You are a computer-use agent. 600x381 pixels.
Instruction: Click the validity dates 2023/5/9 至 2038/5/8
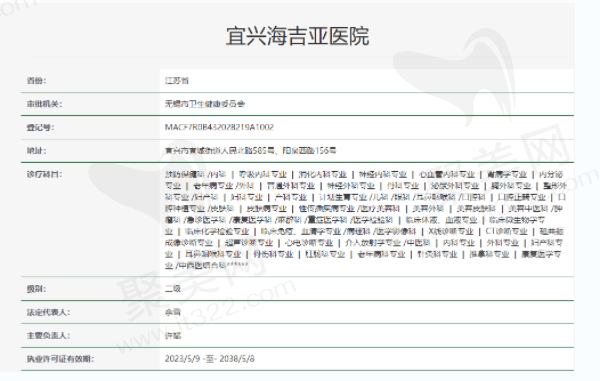(209, 359)
